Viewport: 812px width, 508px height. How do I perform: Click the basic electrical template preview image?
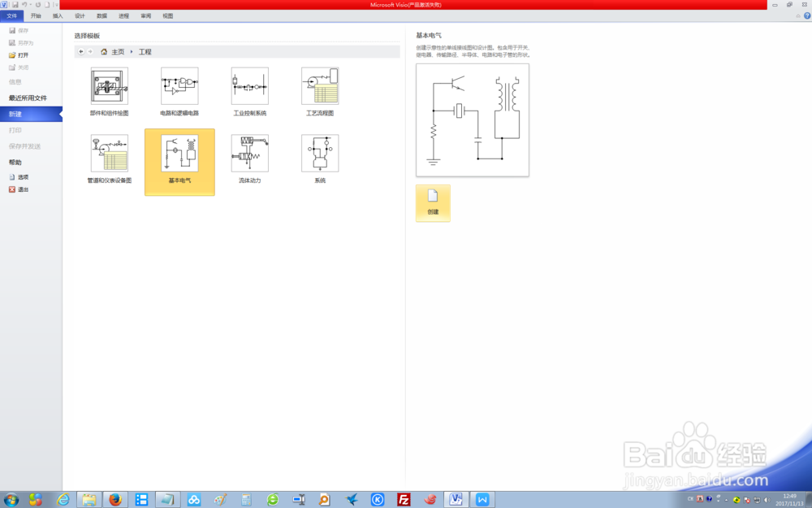coord(473,119)
